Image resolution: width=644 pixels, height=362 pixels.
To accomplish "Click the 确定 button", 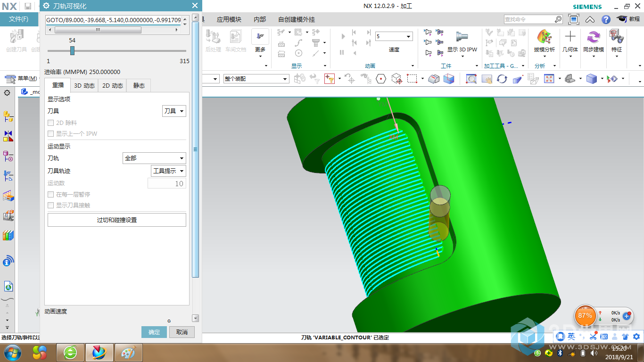I will point(154,332).
